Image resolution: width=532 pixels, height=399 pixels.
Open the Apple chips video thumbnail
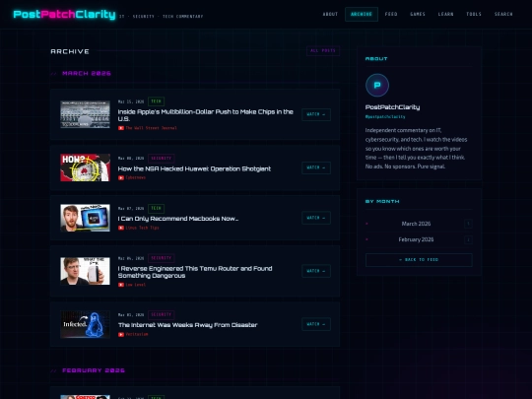click(85, 114)
